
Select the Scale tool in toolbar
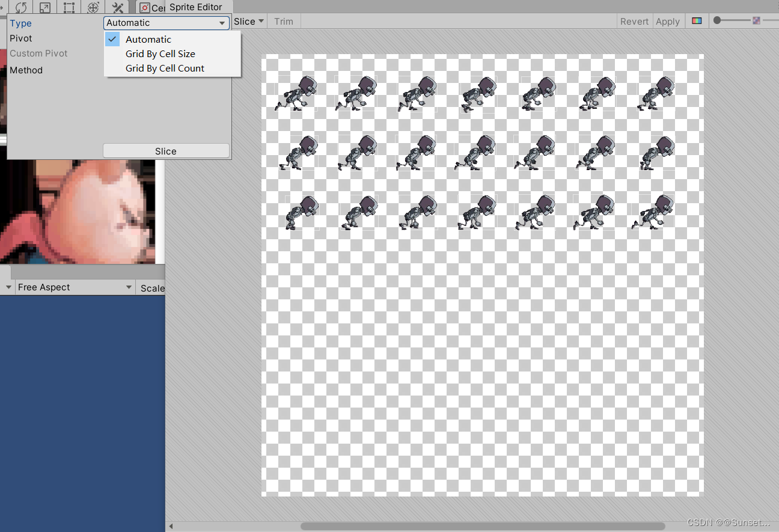[45, 7]
